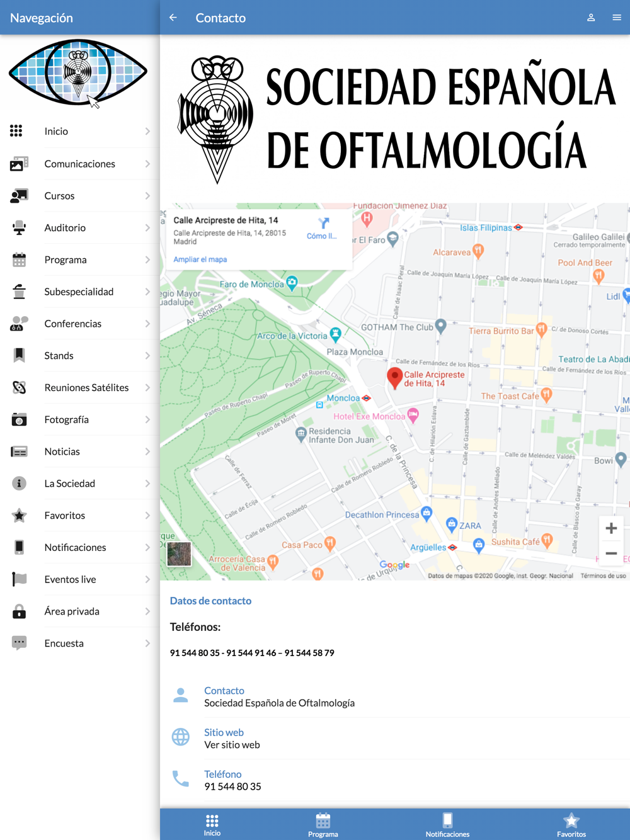
Task: Select the La Sociedad info icon
Action: [19, 484]
